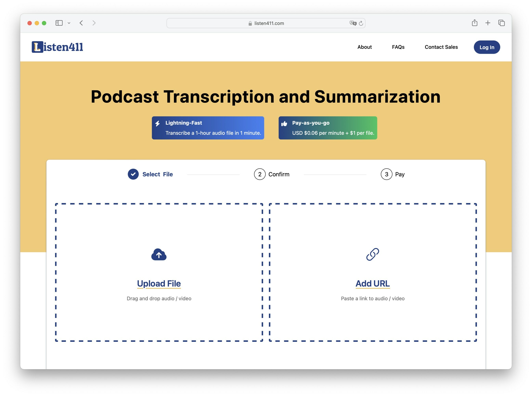Click the Safari sidebar toggle icon
Screen dimensions: 532x396
(x=59, y=23)
